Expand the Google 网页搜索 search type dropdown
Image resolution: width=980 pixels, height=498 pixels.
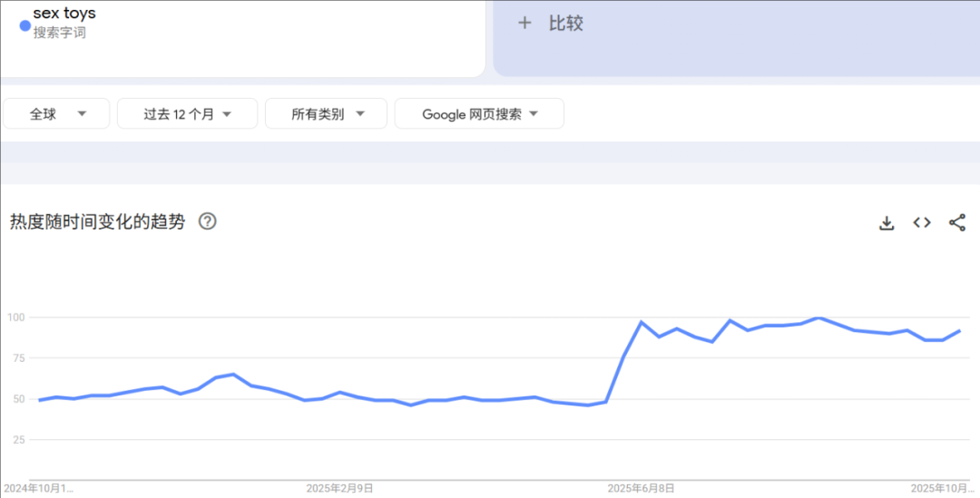click(479, 114)
